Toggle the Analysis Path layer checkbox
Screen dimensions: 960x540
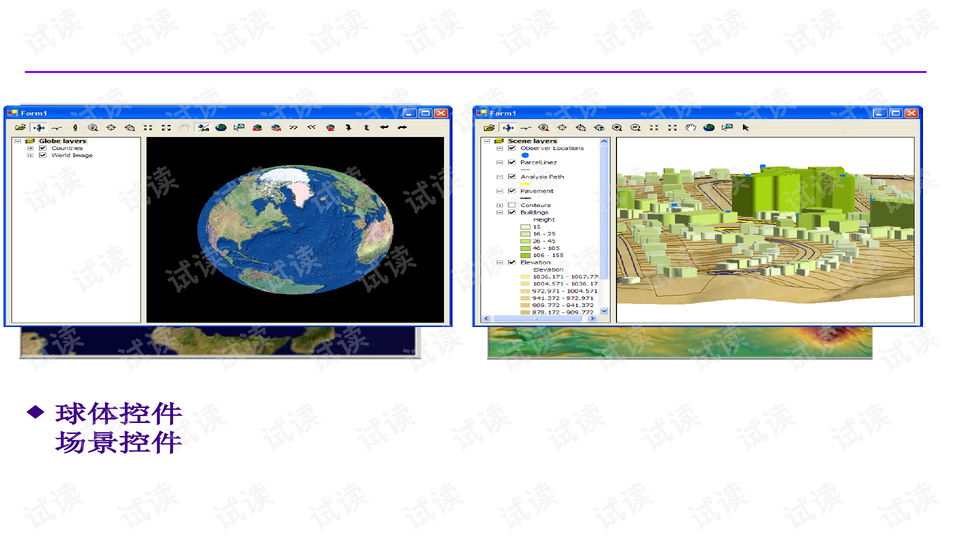(x=512, y=176)
